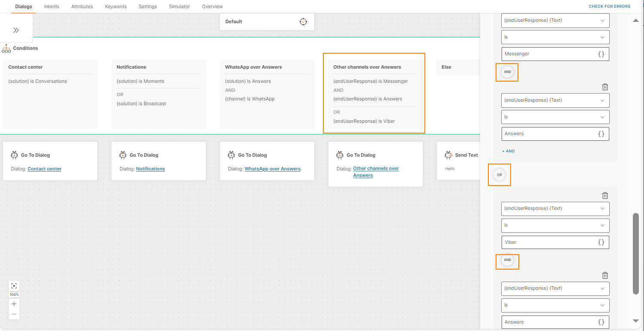Image resolution: width=644 pixels, height=331 pixels.
Task: Open 'is' operator dropdown above bottom Answers field
Action: point(555,305)
